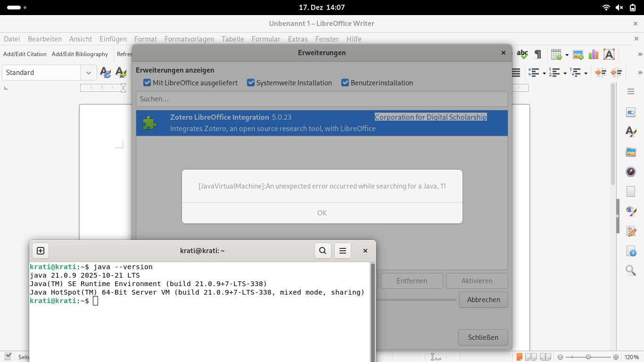Open the Hilfe menu
Image resolution: width=644 pixels, height=362 pixels.
coord(354,39)
